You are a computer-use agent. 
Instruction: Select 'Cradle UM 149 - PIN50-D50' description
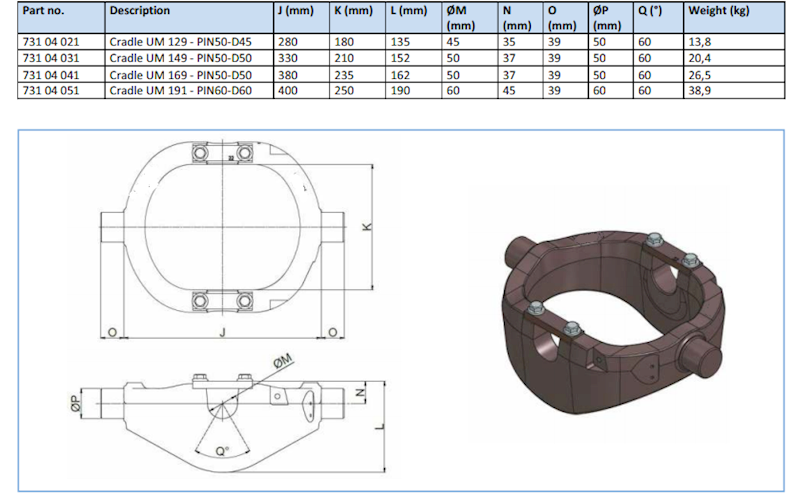coord(181,58)
